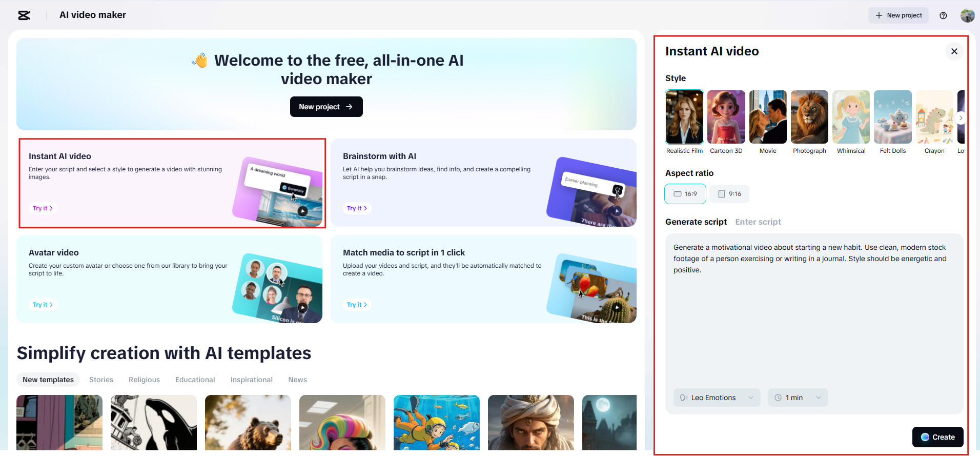
Task: Click the CapCut logo icon
Action: pyautogui.click(x=24, y=15)
